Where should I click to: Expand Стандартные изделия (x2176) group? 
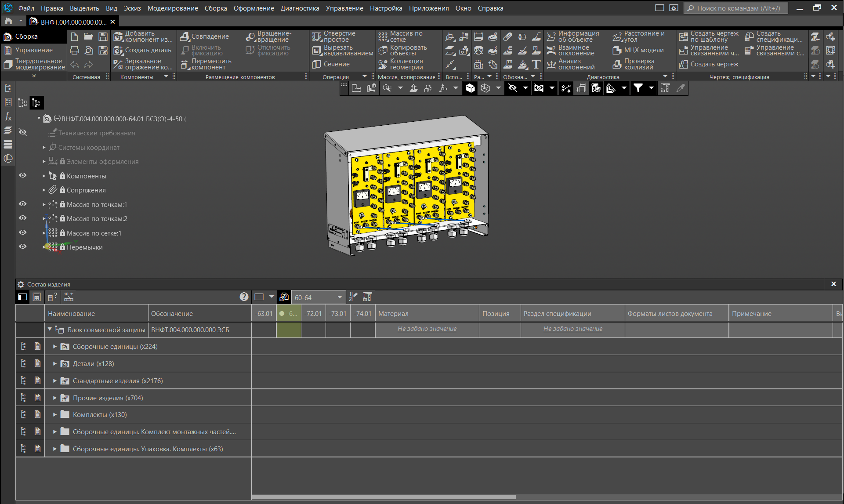point(55,381)
